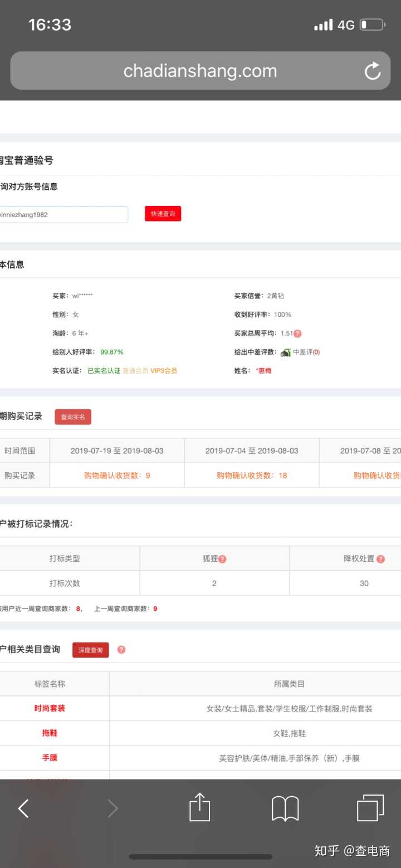Image resolution: width=401 pixels, height=868 pixels.
Task: Open the 拖鞋 tag link
Action: point(50,733)
